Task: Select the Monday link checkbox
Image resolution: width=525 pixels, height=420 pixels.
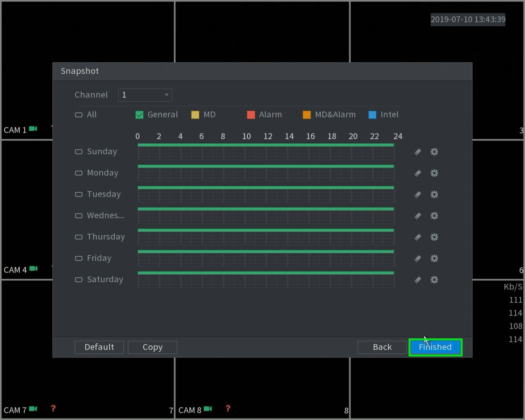Action: [x=79, y=173]
